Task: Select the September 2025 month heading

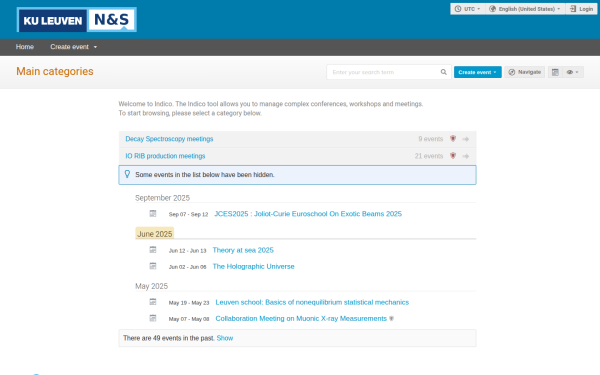Action: [x=162, y=198]
